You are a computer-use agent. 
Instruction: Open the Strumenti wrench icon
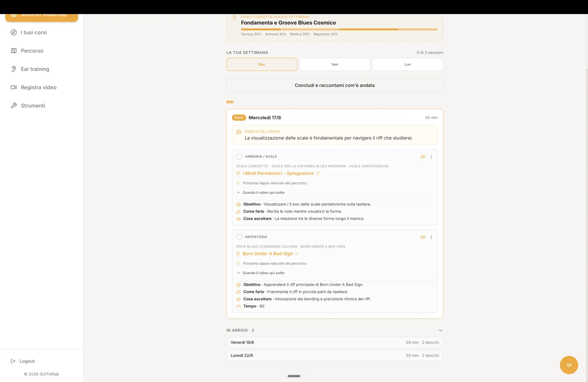(x=13, y=106)
